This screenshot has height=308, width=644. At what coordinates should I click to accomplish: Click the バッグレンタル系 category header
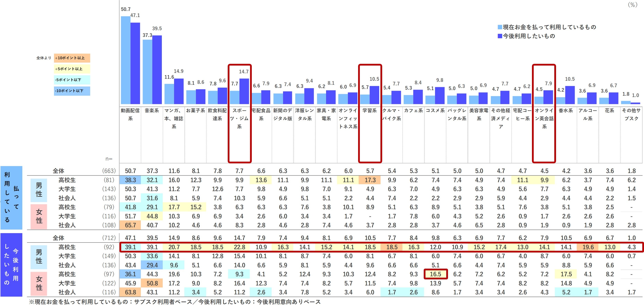[x=457, y=114]
